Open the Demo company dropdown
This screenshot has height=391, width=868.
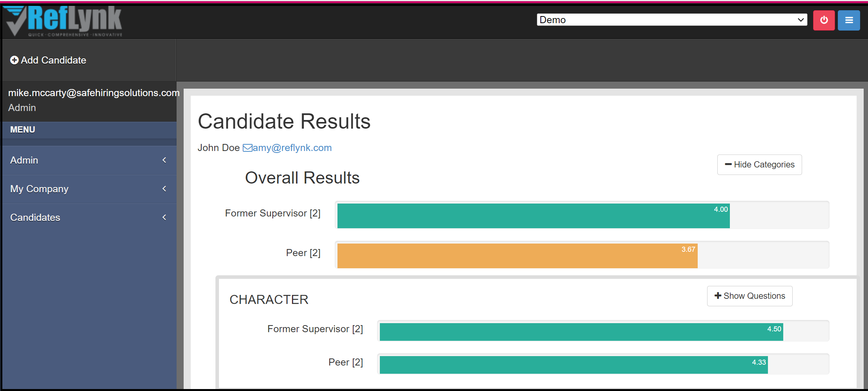672,20
